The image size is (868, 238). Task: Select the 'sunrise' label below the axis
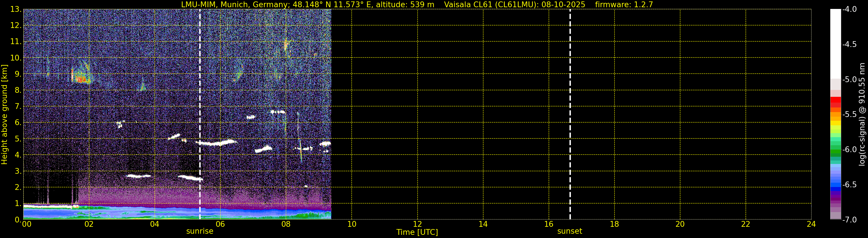pos(200,231)
